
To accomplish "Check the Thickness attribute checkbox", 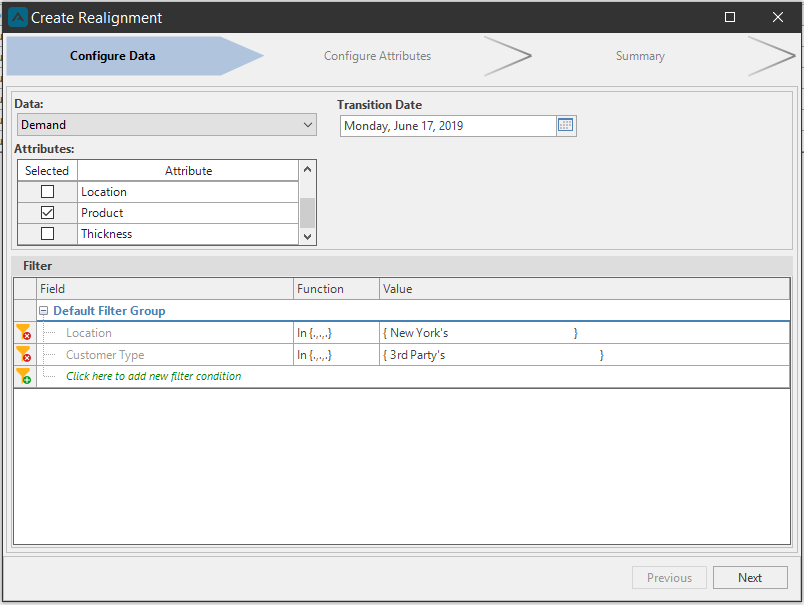I will tap(47, 234).
